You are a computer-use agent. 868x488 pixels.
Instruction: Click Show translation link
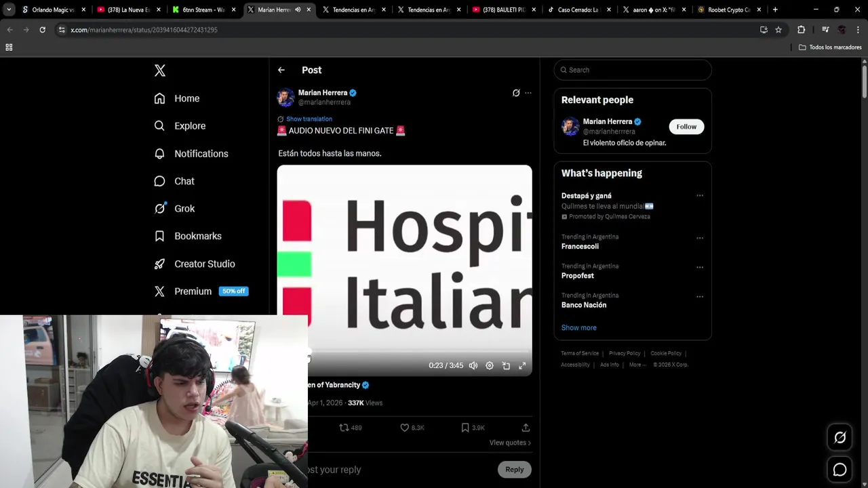click(x=309, y=119)
